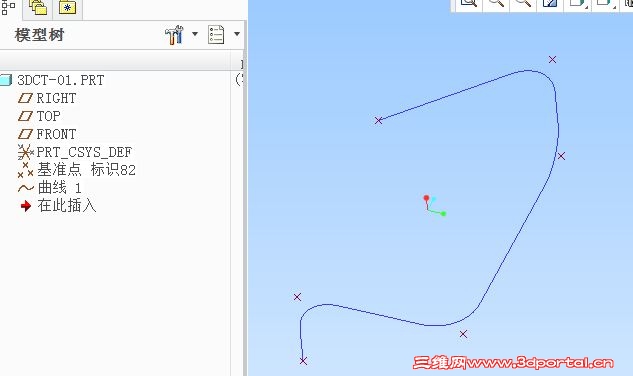Viewport: 633px width, 376px height.
Task: Select the 曲线 1 curve feature
Action: pyautogui.click(x=59, y=188)
